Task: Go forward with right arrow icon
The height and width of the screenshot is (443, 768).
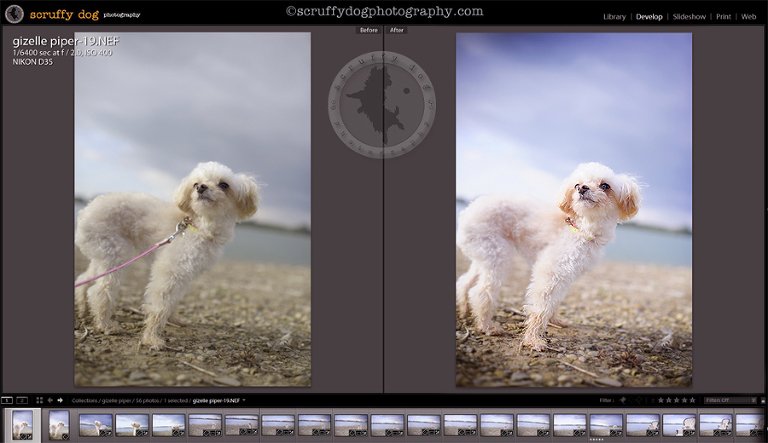Action: (x=60, y=400)
